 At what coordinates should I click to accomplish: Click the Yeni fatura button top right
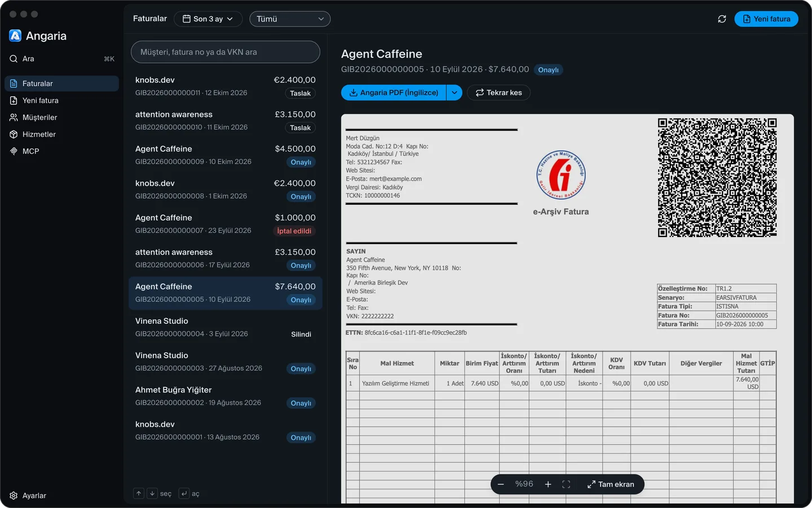(766, 19)
